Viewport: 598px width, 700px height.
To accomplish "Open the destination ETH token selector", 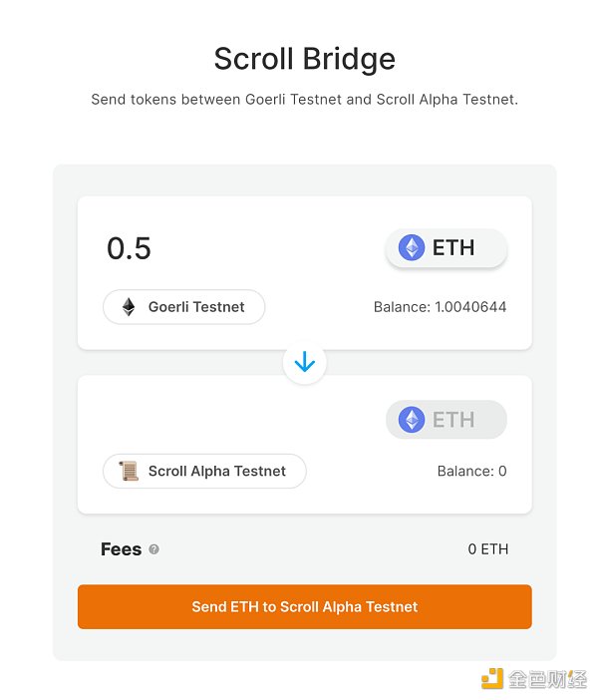I will [x=446, y=420].
